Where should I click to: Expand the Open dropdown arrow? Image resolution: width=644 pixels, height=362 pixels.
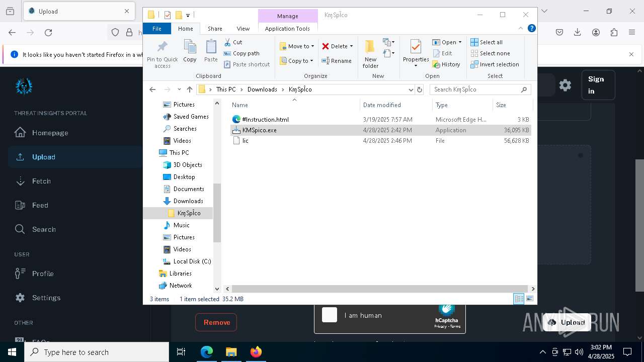point(460,42)
